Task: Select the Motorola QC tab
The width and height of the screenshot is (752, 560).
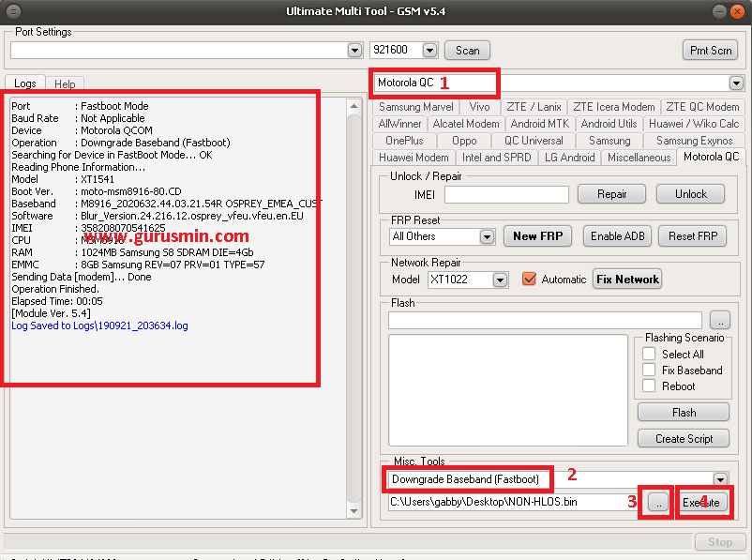Action: [x=712, y=157]
